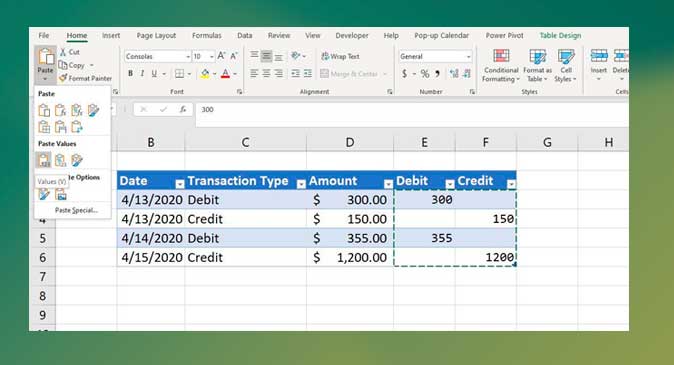Choose Formulas & Number Formatting paste icon

(x=77, y=110)
